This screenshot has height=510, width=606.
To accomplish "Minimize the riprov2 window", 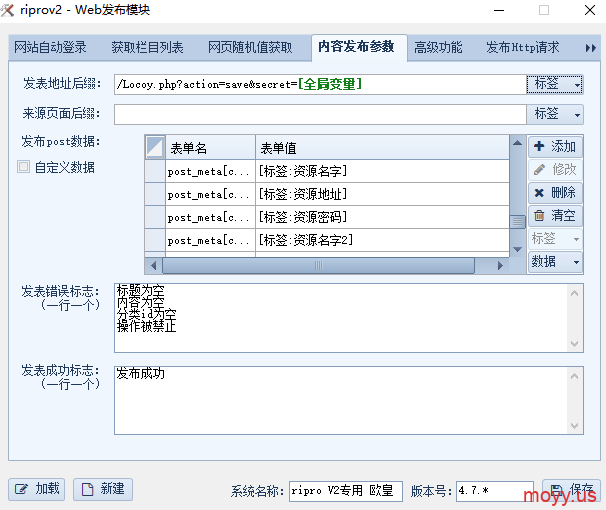I will pos(499,10).
